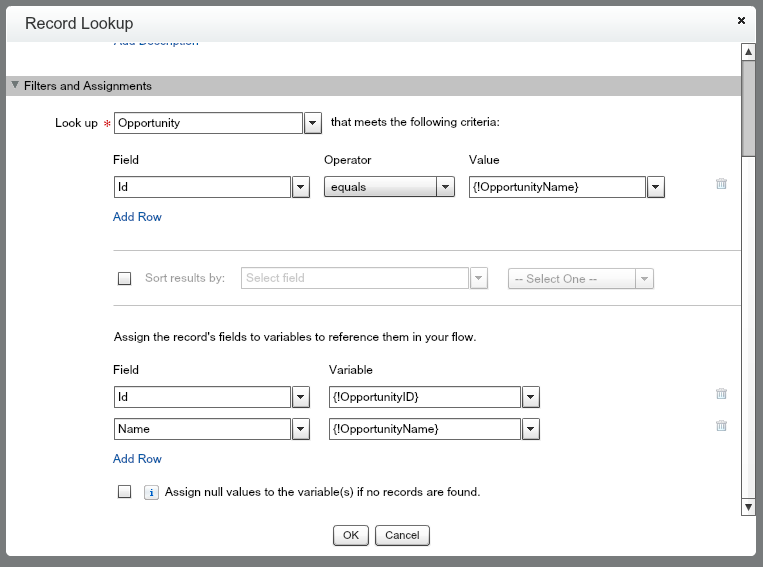Enable the Sort results by checkbox

(x=125, y=279)
